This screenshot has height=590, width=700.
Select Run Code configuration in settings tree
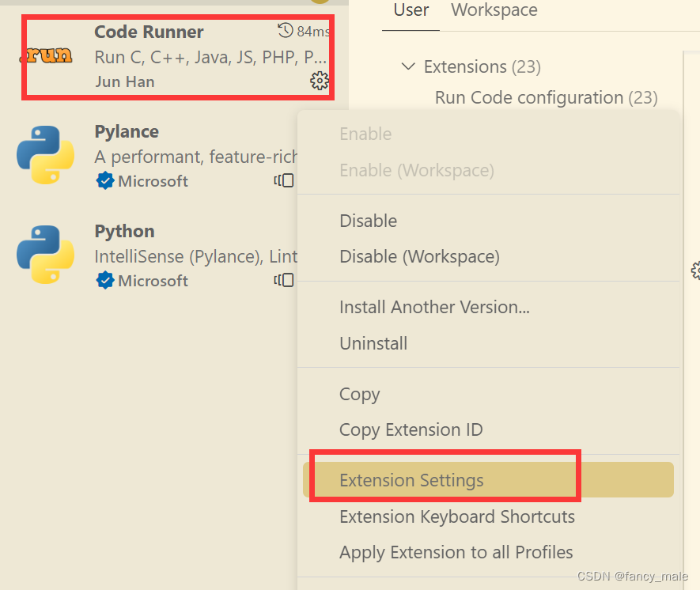coord(528,97)
